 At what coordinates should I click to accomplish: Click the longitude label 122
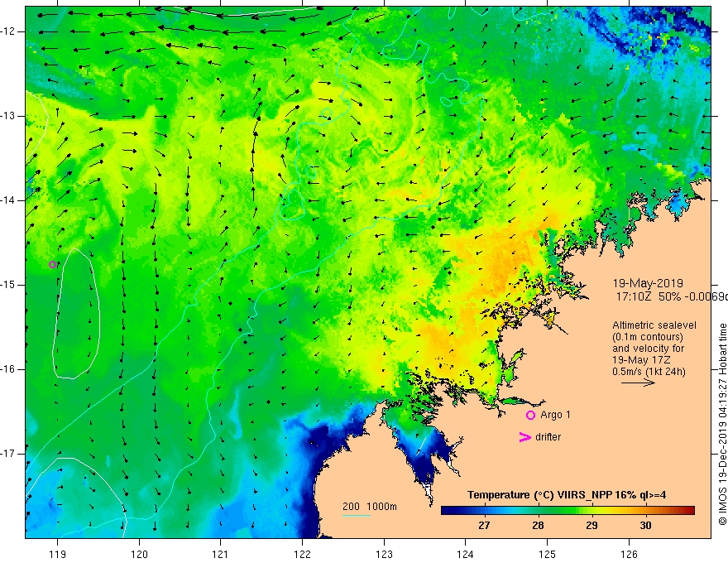(x=302, y=554)
